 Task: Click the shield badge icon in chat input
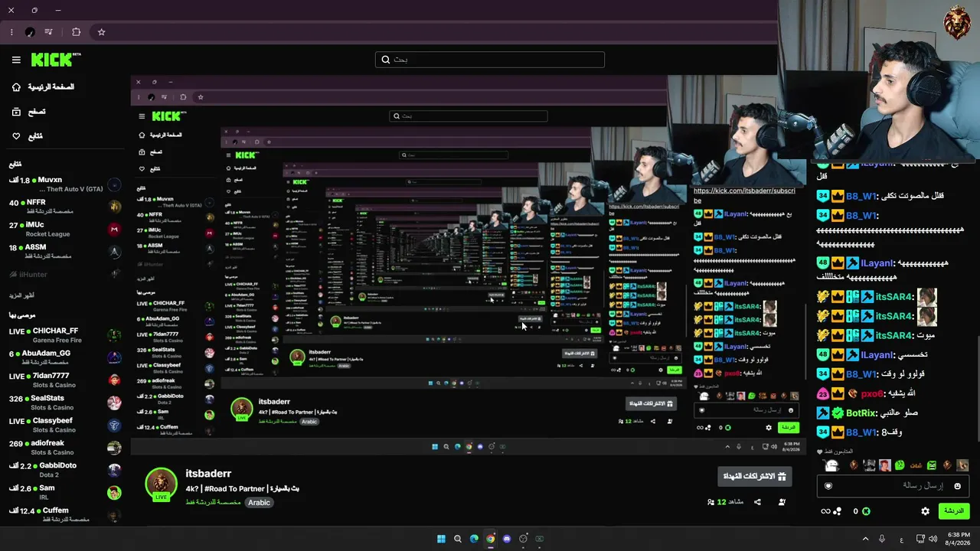(828, 486)
